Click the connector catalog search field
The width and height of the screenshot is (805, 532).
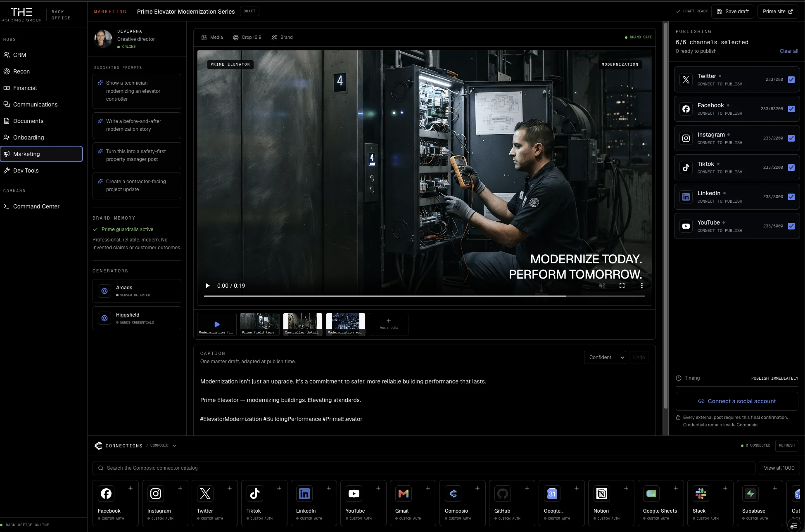coord(424,468)
